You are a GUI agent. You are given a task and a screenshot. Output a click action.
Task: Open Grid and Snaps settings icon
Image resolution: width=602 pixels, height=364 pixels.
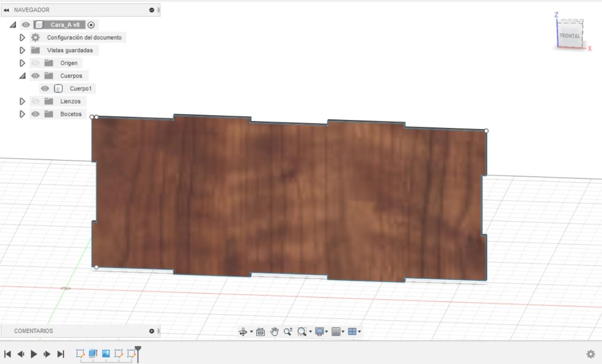click(336, 332)
